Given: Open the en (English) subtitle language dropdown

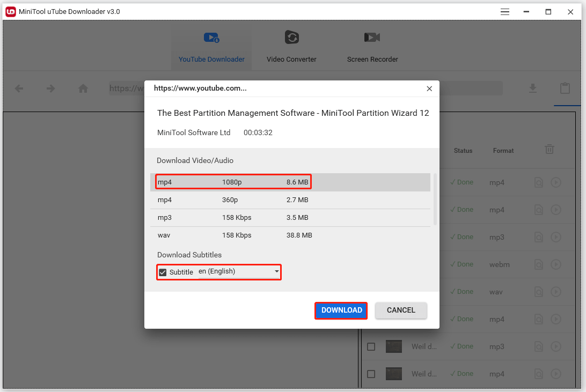Looking at the screenshot, I should (x=239, y=271).
